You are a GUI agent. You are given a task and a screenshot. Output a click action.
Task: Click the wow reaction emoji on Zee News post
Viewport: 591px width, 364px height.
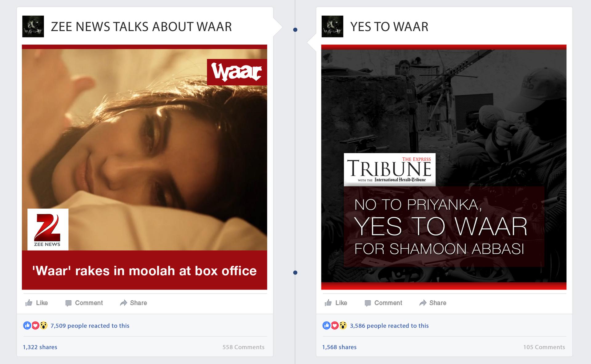click(x=44, y=325)
